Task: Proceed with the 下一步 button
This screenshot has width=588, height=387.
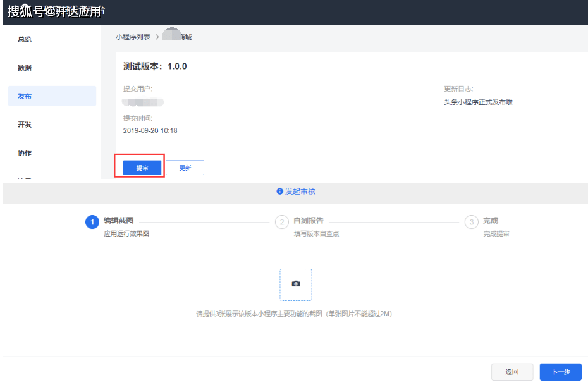Action: point(561,372)
